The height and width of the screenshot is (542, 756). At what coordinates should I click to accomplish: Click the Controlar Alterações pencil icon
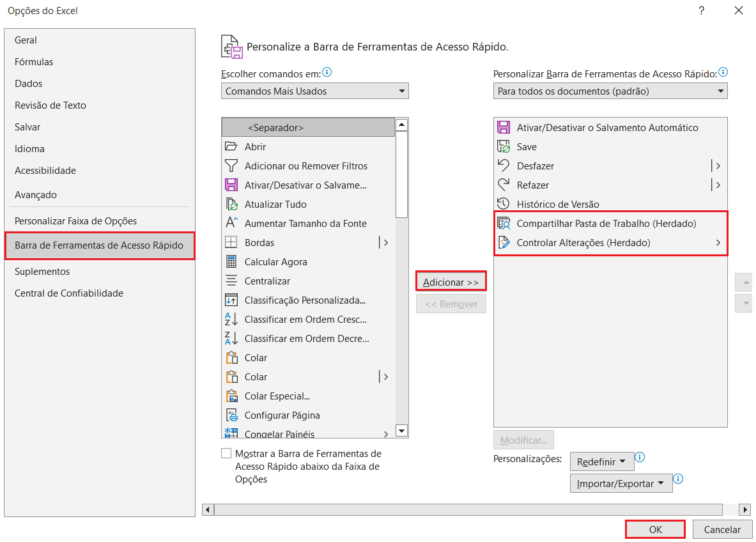[504, 242]
